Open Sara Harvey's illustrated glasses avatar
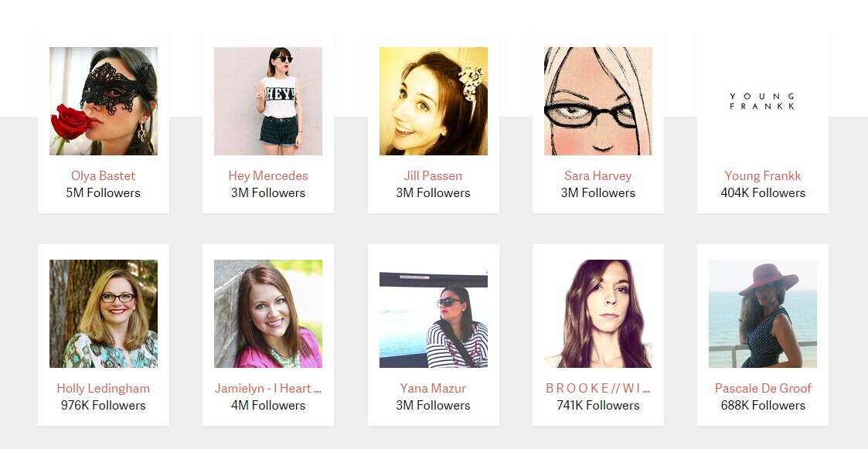 point(597,100)
